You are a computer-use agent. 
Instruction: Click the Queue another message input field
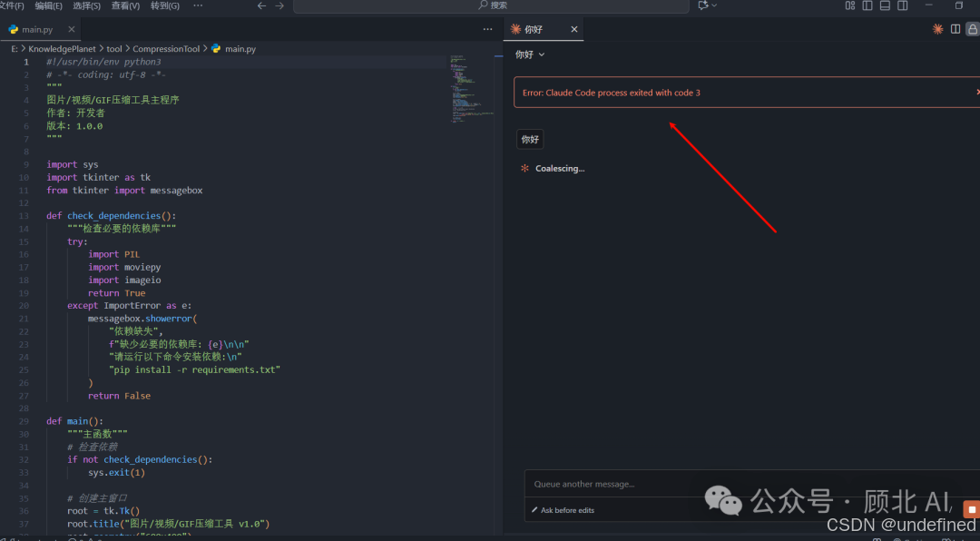pos(635,484)
